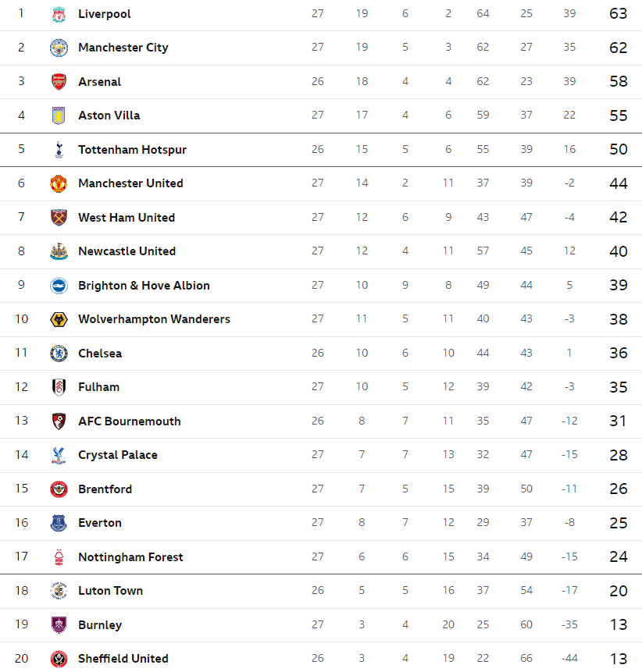Click the Chelsea club crest
This screenshot has width=642, height=672.
(59, 354)
